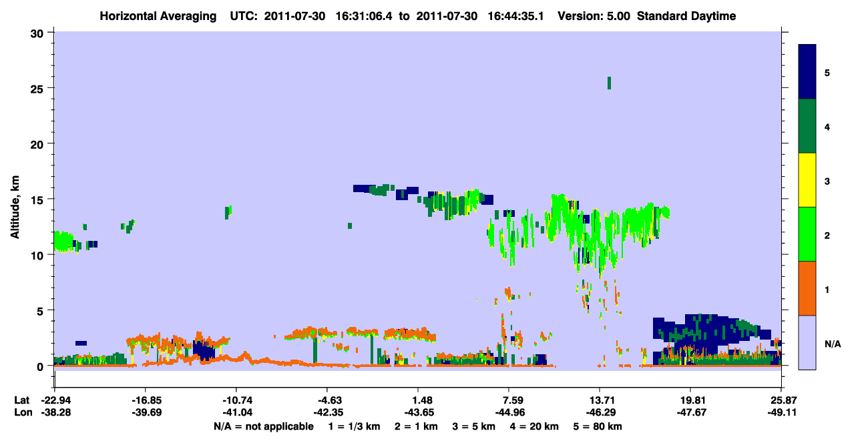The height and width of the screenshot is (445, 868).
Task: Click the 5 km altitude tick label
Action: tap(41, 310)
